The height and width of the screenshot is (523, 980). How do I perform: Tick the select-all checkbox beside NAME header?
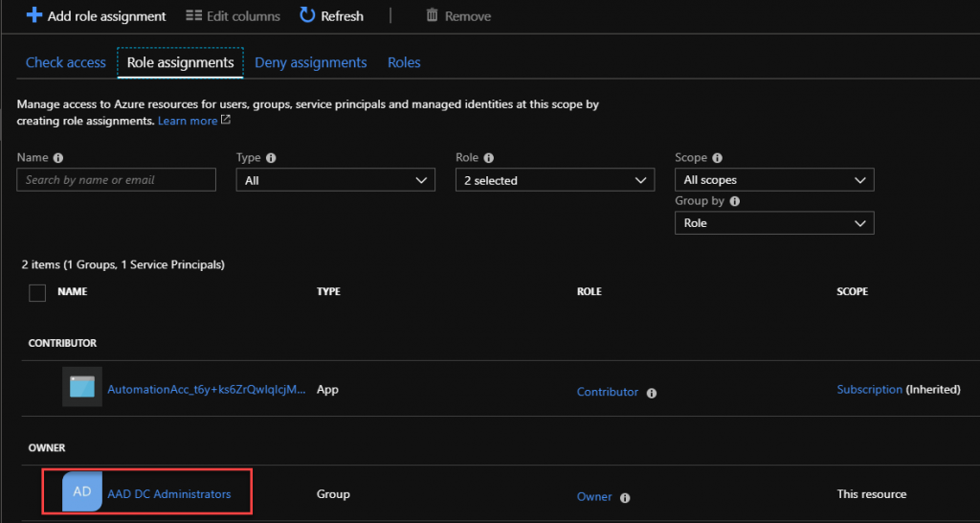pos(37,293)
